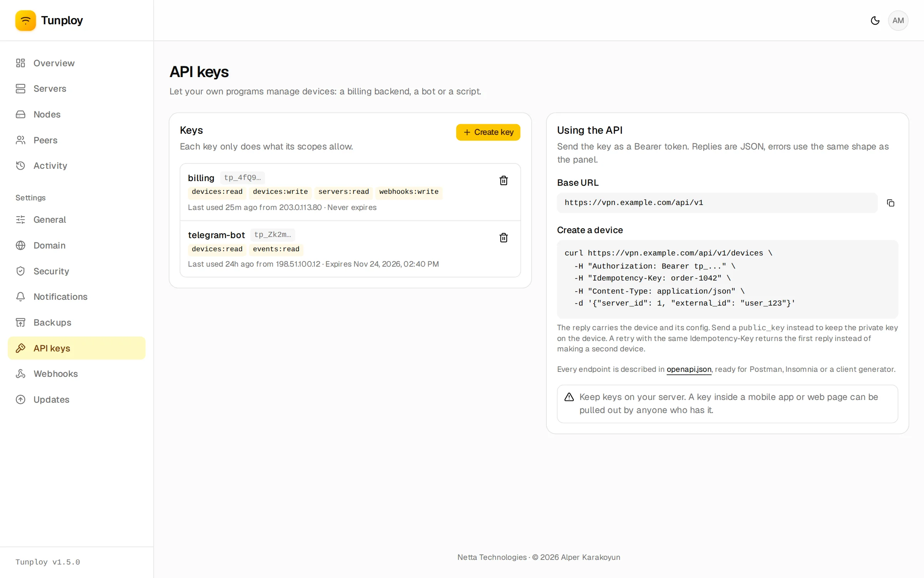Click the tp_4fQ9… key prefix

(242, 178)
